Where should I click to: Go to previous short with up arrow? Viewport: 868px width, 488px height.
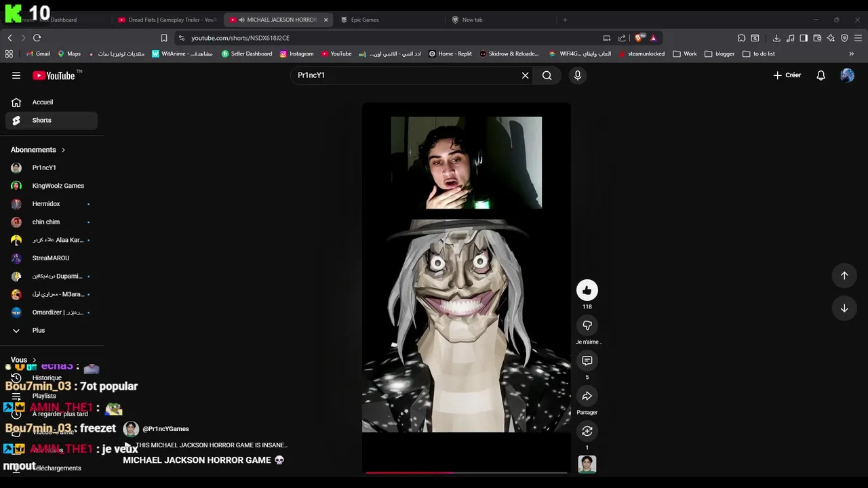point(844,275)
